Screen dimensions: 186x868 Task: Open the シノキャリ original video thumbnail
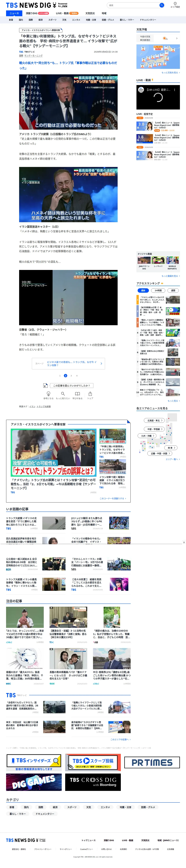click(x=158, y=260)
